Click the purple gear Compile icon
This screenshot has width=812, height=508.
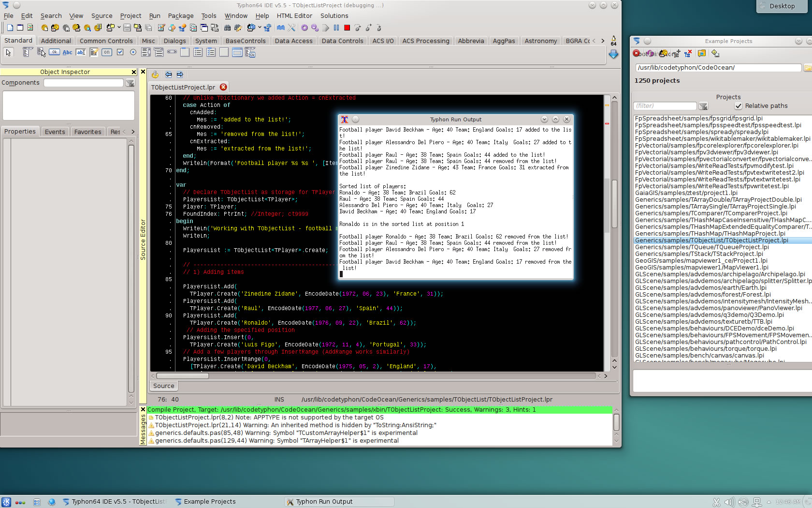(304, 28)
